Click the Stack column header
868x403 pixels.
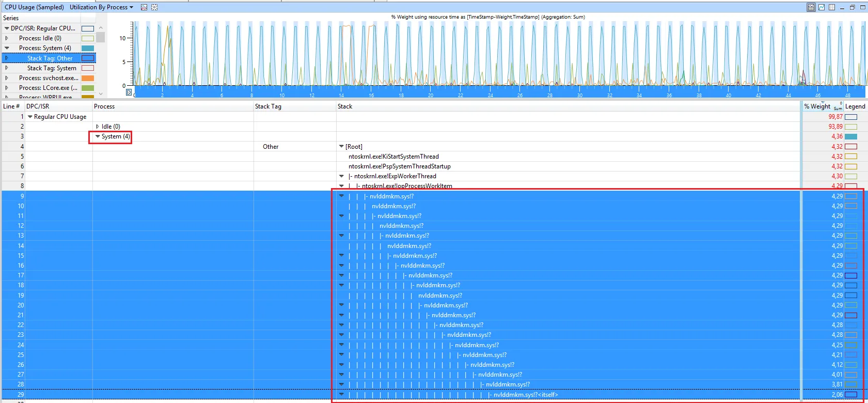568,106
